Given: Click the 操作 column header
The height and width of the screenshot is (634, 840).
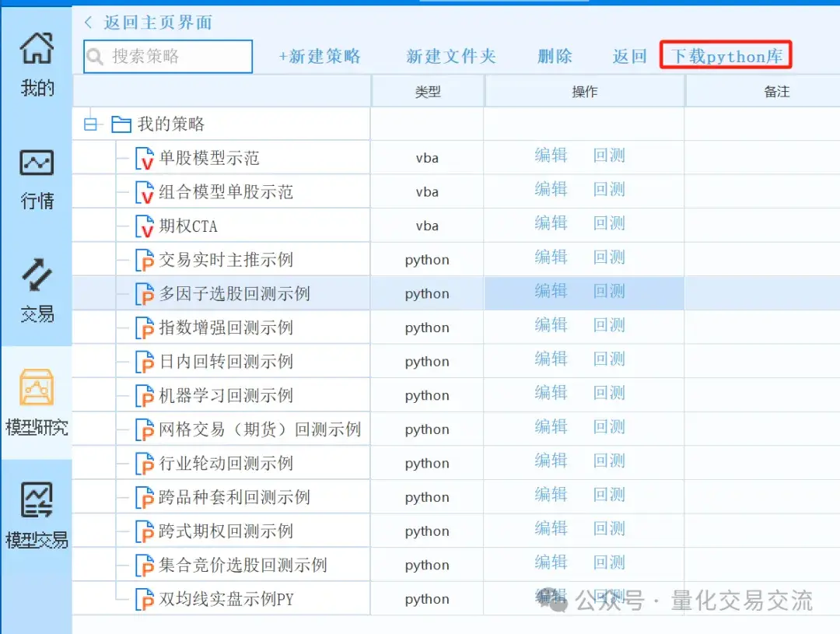Looking at the screenshot, I should 584,92.
